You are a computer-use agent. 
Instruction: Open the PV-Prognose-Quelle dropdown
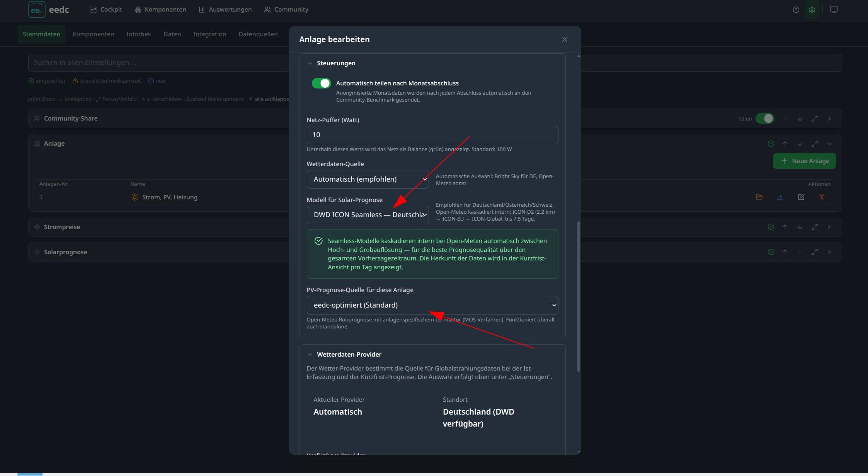click(x=432, y=305)
